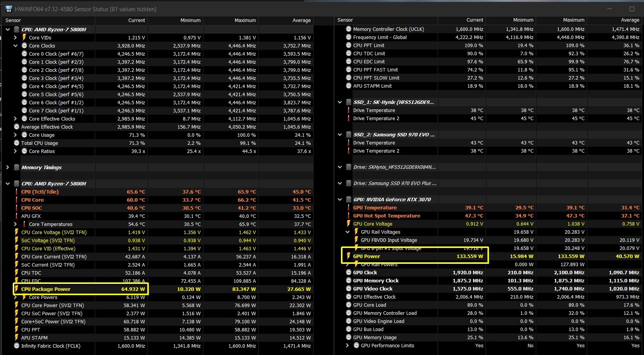Click the lightning bolt icon beside Core VIDs

pyautogui.click(x=24, y=37)
